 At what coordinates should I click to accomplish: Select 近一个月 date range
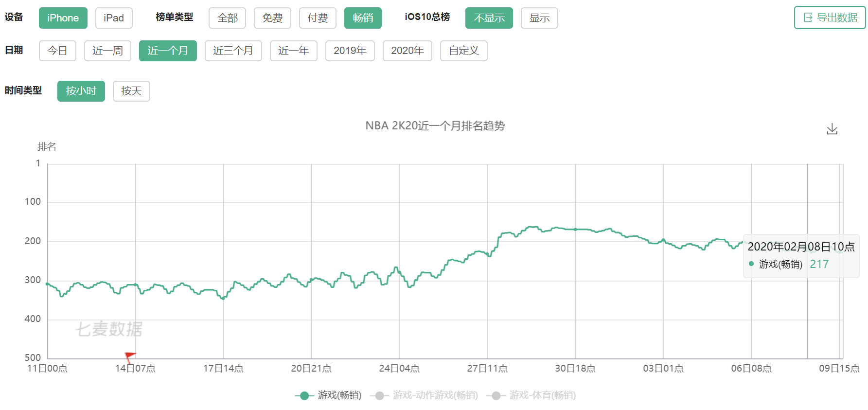(168, 51)
